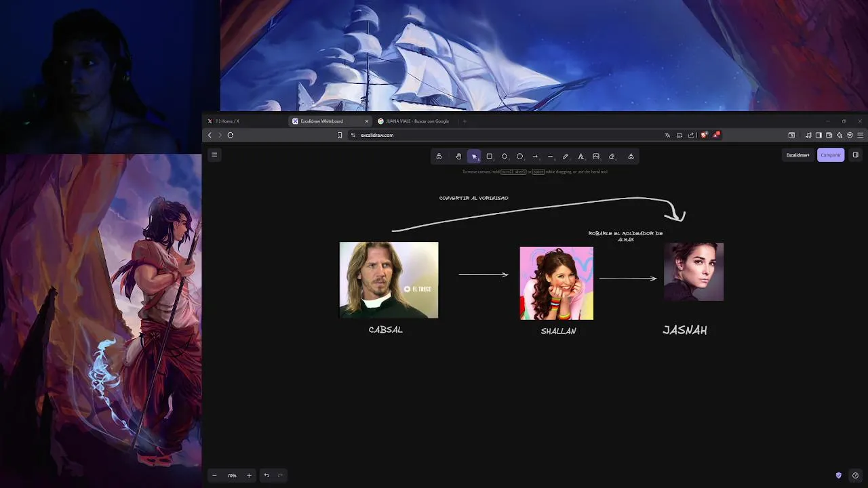The image size is (868, 488).
Task: Open the Leo AI sparkle icon
Action: 840,135
